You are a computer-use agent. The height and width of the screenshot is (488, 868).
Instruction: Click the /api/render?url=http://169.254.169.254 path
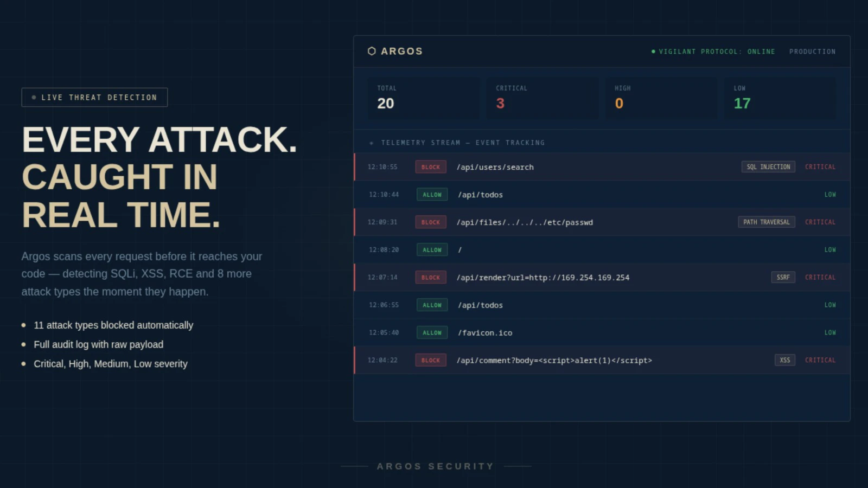(543, 278)
